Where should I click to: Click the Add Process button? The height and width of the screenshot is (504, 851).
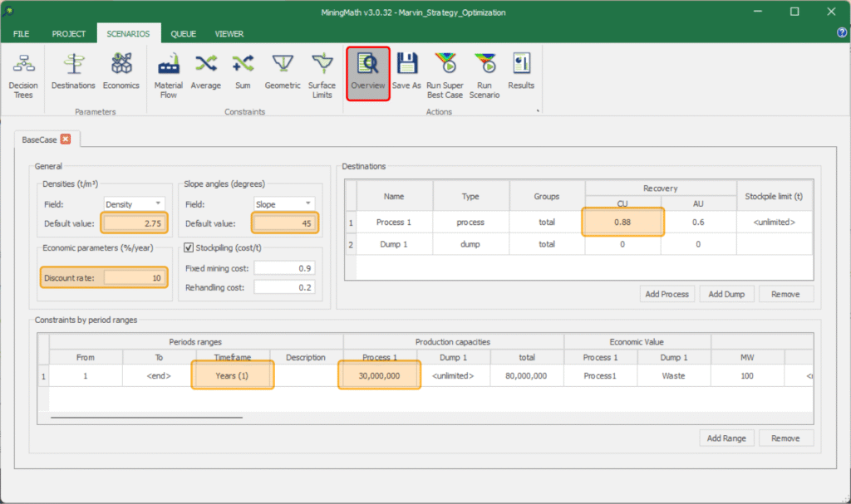point(667,294)
